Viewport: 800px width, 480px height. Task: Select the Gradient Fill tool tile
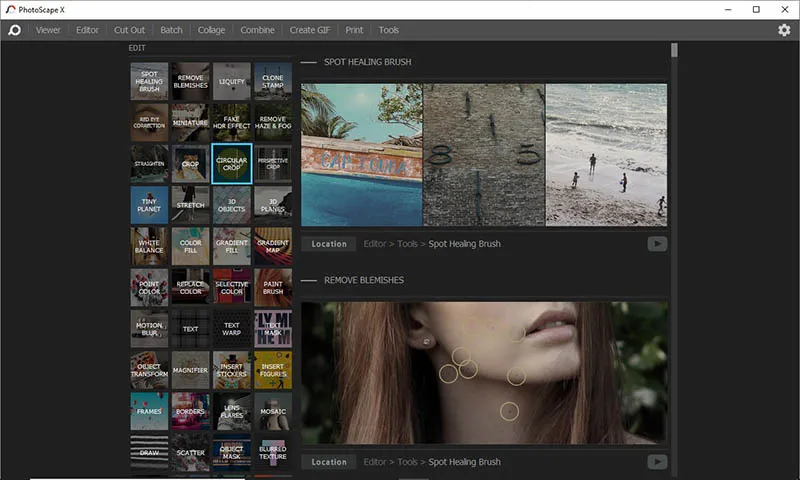(x=231, y=245)
